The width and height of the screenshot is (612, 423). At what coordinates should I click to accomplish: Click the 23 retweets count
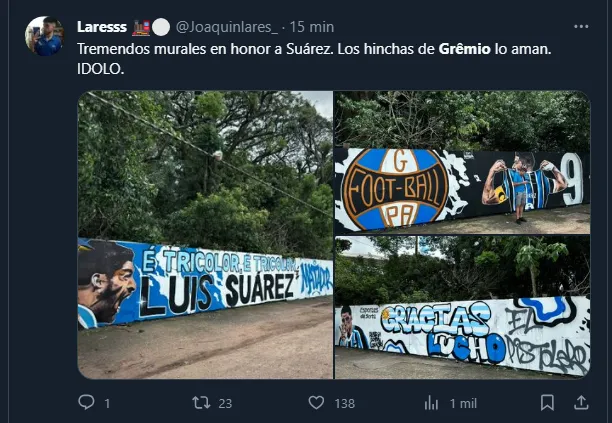pos(225,403)
